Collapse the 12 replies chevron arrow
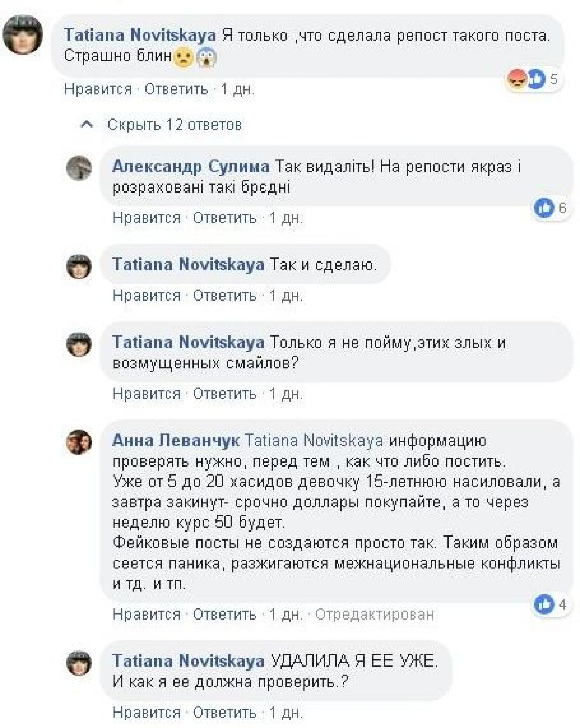The width and height of the screenshot is (580, 728). point(87,125)
